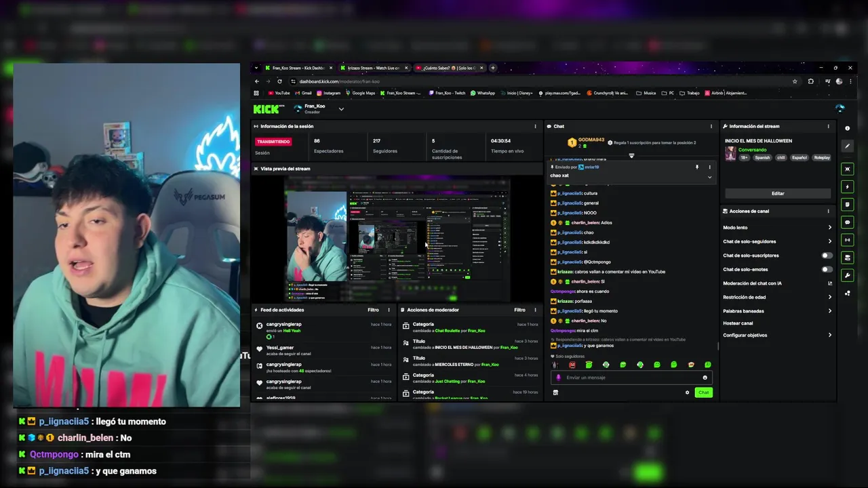Click the pin icon on pinned message
Image resolution: width=868 pixels, height=488 pixels.
click(696, 167)
